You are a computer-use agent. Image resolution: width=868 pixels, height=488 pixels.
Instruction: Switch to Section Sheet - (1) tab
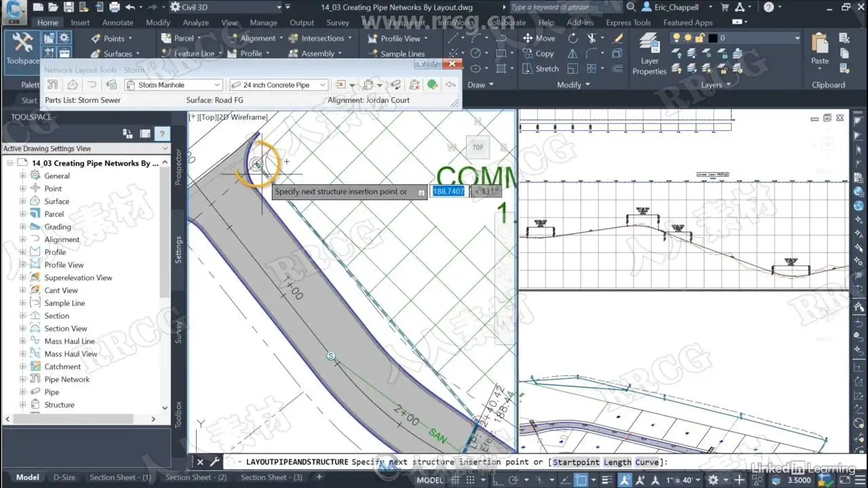(x=120, y=477)
